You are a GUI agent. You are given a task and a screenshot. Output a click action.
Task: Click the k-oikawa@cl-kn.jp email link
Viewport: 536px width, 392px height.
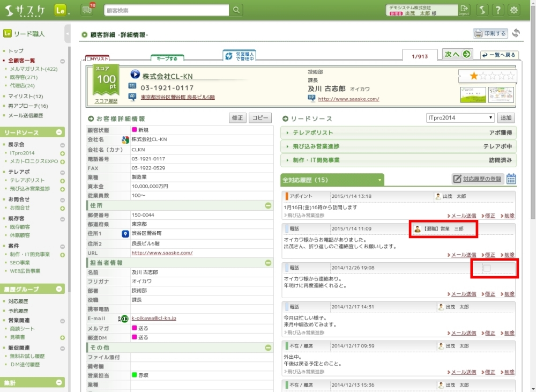coord(154,318)
